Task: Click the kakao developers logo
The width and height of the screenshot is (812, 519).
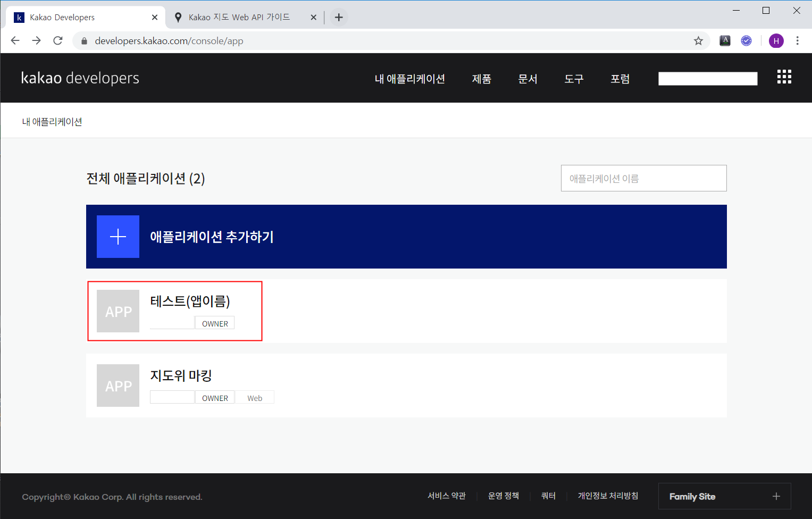Action: pos(80,78)
